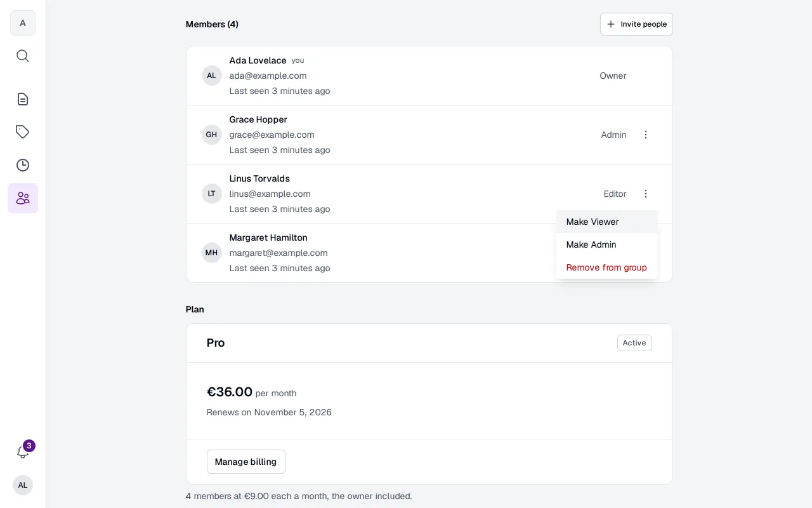This screenshot has height=508, width=812.
Task: Click the Active plan status badge
Action: (x=634, y=343)
